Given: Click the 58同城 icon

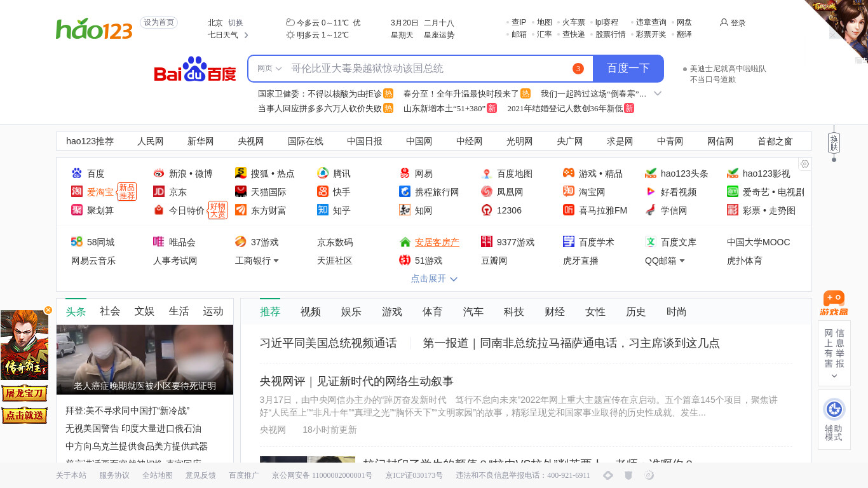Looking at the screenshot, I should pyautogui.click(x=77, y=242).
